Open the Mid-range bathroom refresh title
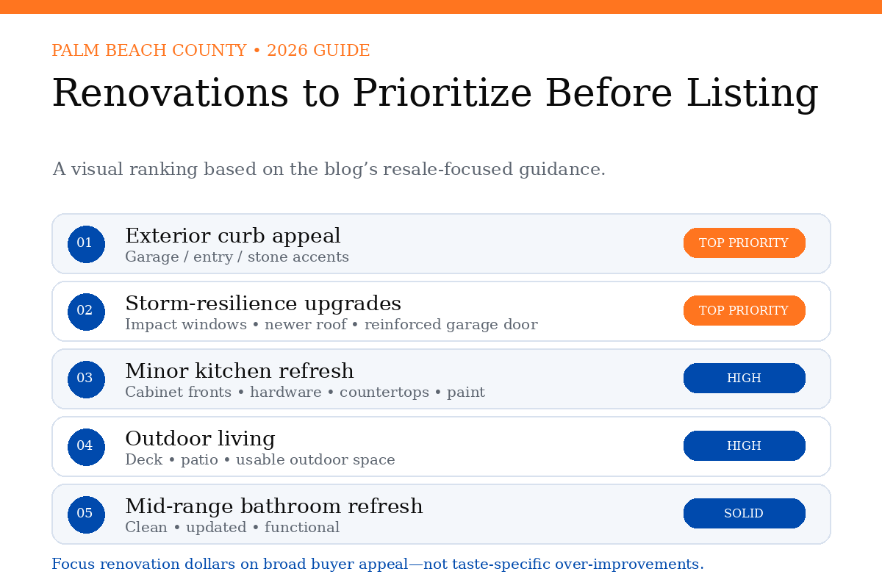Screen dimensions: 882x588 pyautogui.click(x=274, y=506)
